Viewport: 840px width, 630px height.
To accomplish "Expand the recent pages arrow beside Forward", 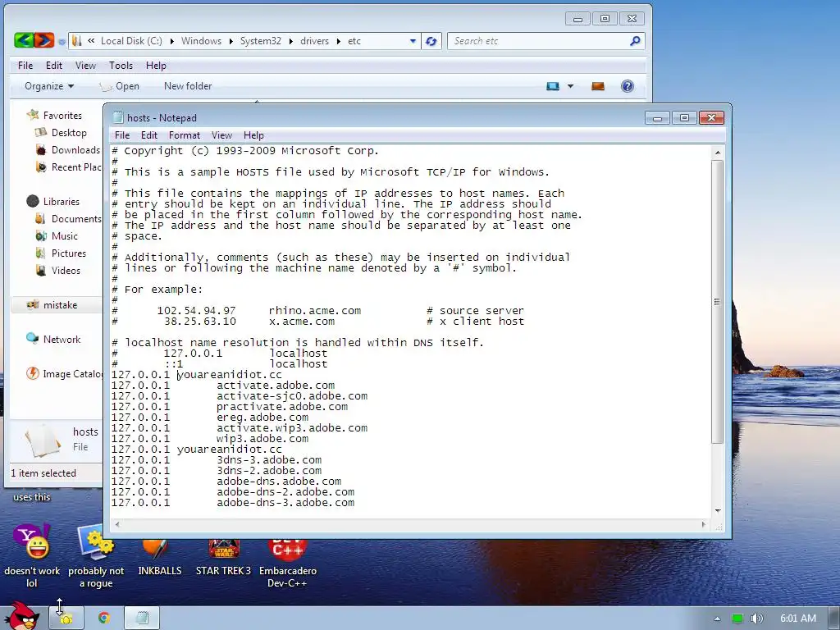I will click(x=62, y=41).
